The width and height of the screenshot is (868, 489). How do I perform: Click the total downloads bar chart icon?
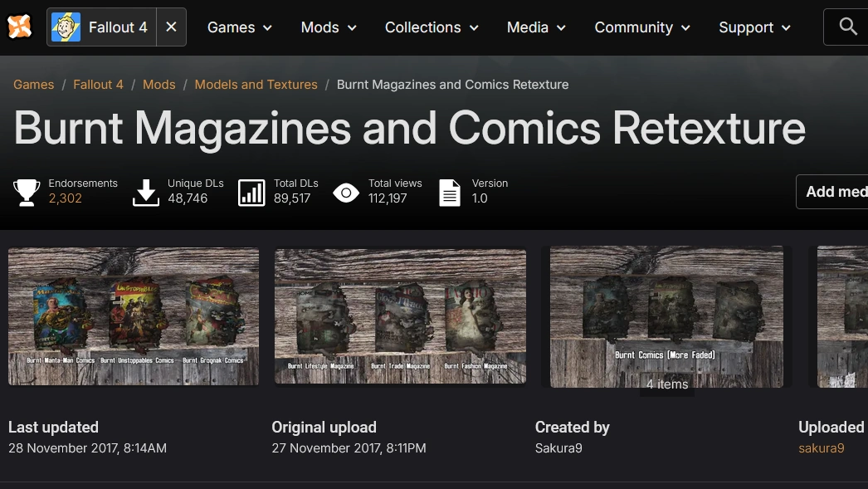[x=251, y=192]
